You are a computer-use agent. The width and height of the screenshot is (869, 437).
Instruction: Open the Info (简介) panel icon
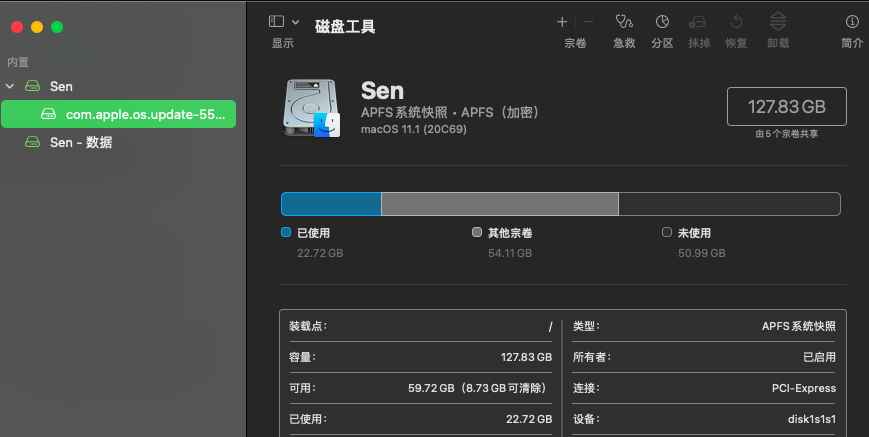(x=852, y=22)
